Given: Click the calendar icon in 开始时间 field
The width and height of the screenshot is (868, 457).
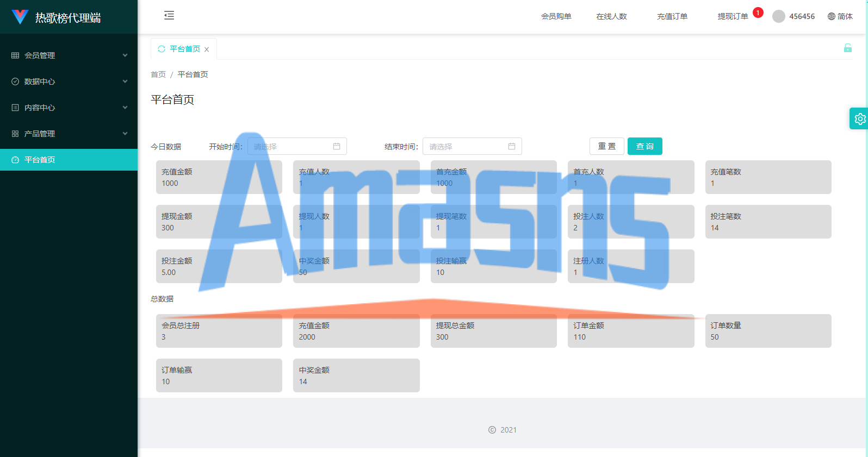Looking at the screenshot, I should (337, 146).
